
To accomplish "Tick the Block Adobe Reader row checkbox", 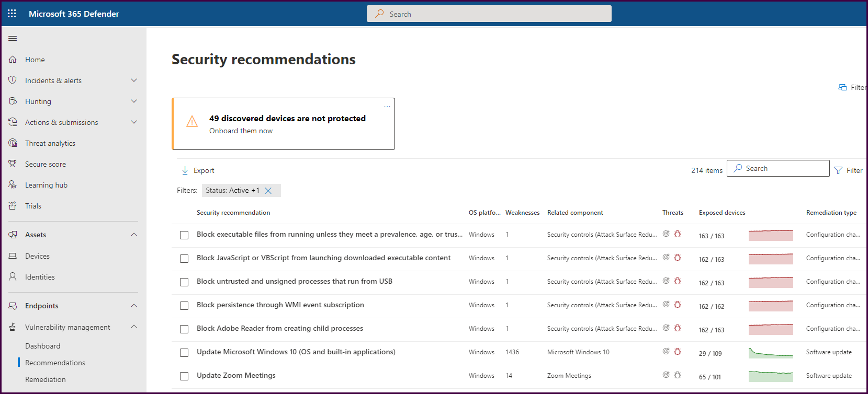I will (184, 329).
